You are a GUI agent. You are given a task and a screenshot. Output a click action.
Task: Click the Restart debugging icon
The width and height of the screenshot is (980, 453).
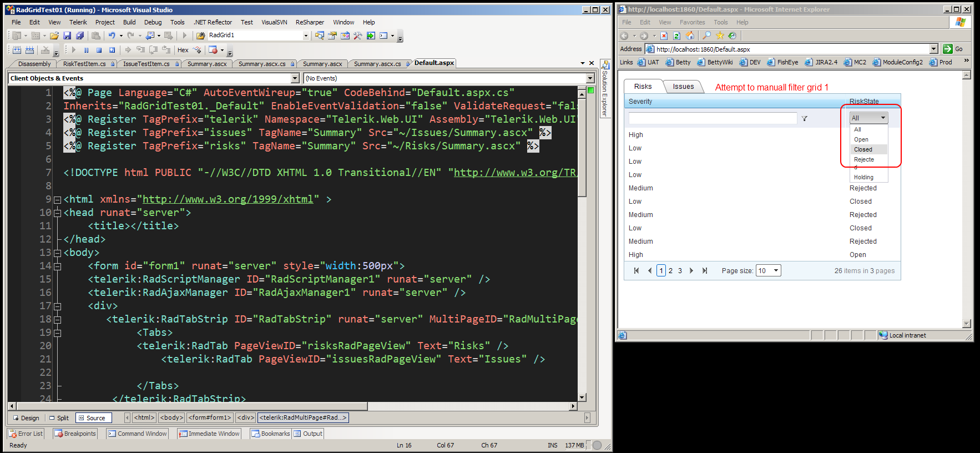click(112, 50)
